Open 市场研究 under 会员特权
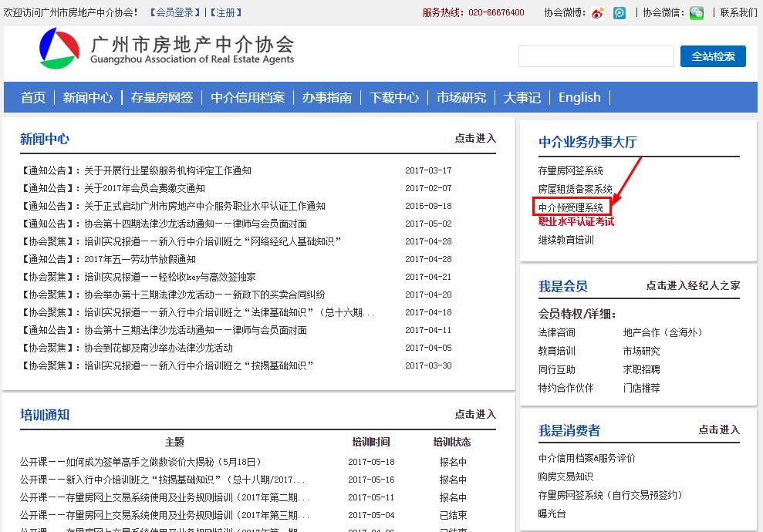Image resolution: width=763 pixels, height=532 pixels. coord(641,351)
